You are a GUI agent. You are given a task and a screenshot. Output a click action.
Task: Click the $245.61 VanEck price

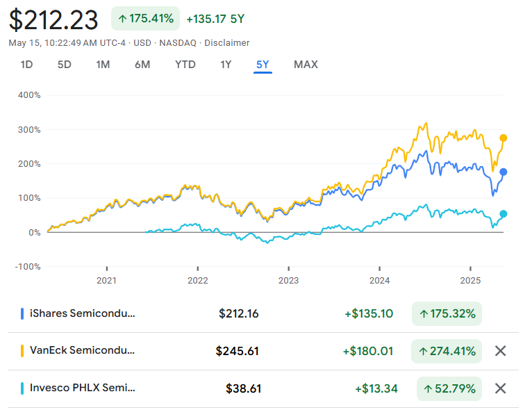pos(237,351)
